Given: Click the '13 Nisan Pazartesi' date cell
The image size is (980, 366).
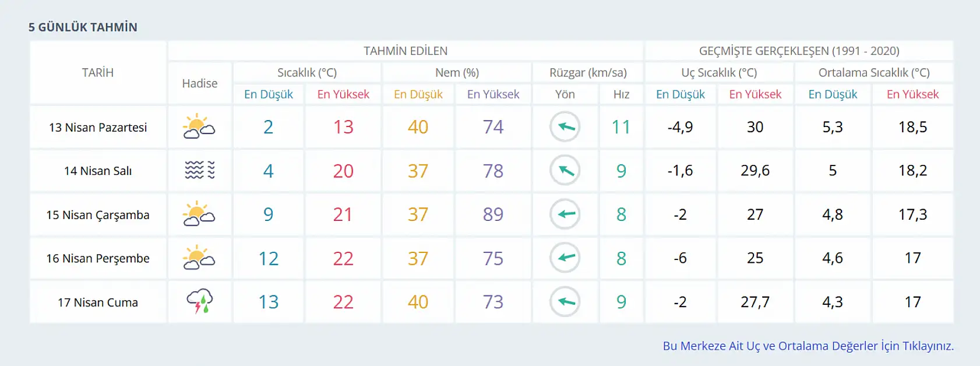Looking at the screenshot, I should [98, 127].
